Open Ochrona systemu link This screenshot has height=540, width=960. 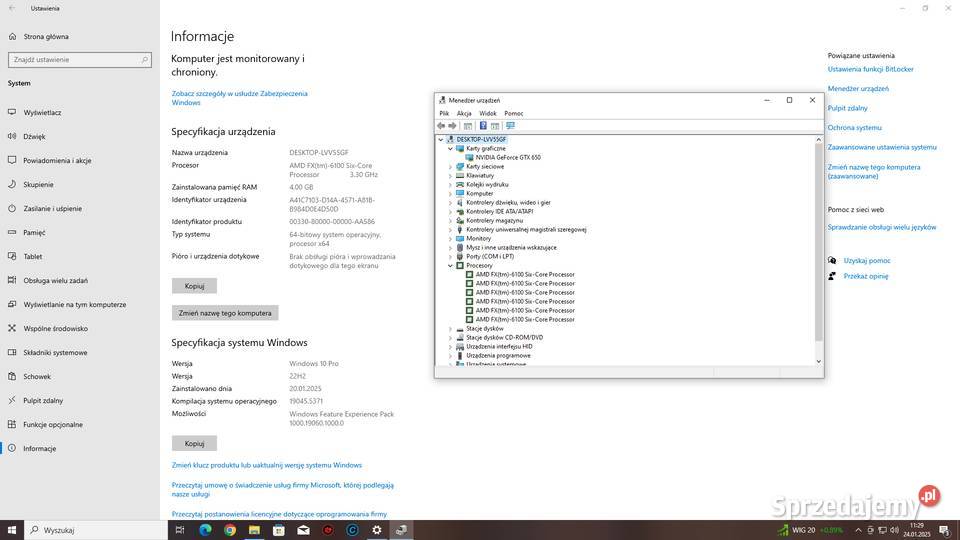click(854, 128)
